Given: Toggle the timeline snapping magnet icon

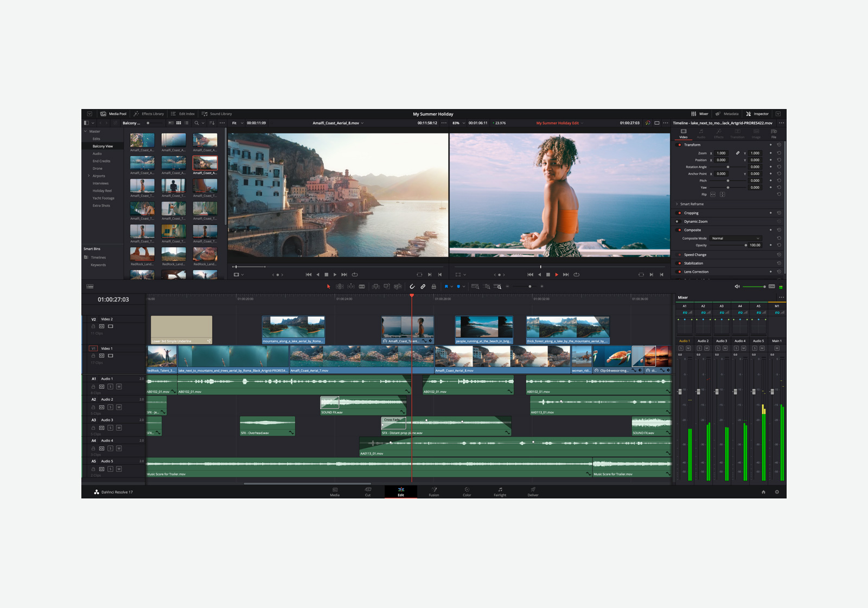Looking at the screenshot, I should (x=412, y=286).
